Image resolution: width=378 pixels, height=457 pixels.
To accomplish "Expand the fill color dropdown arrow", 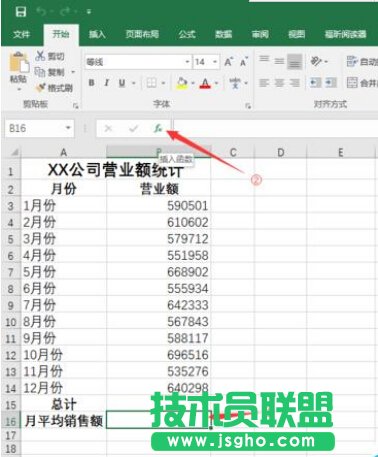I will pos(193,83).
